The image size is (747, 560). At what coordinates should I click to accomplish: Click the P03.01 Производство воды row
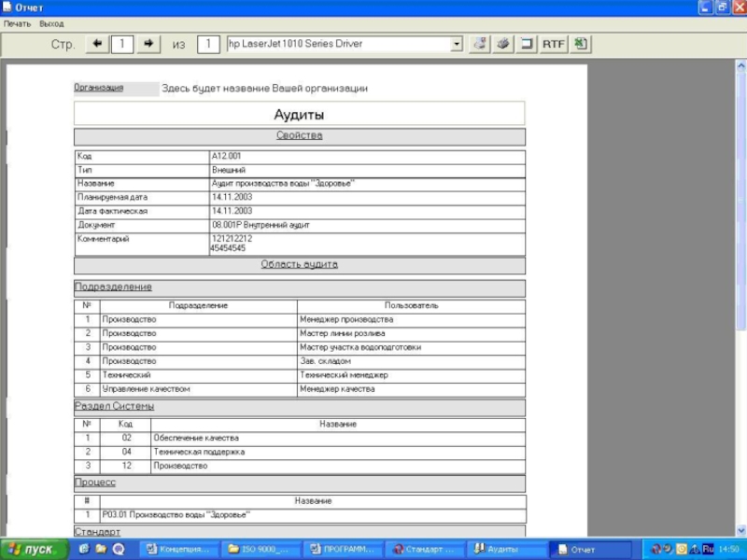coord(300,515)
